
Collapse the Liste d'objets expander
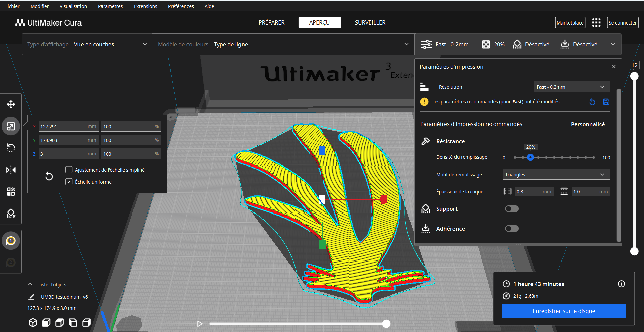pyautogui.click(x=30, y=284)
